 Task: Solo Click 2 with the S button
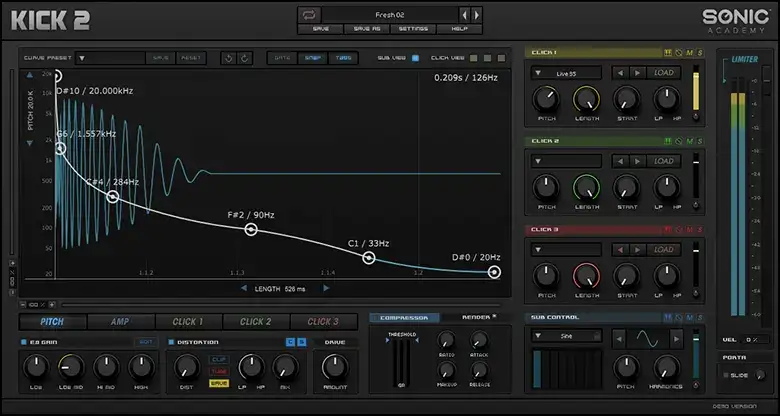(x=700, y=141)
